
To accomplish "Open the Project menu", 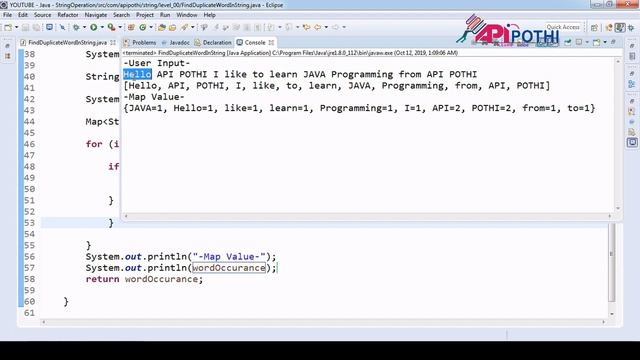I will coord(145,15).
